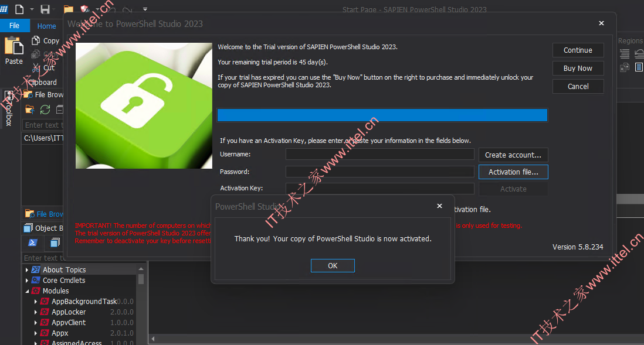644x345 pixels.
Task: Click the Paste clipboard icon
Action: click(x=13, y=46)
